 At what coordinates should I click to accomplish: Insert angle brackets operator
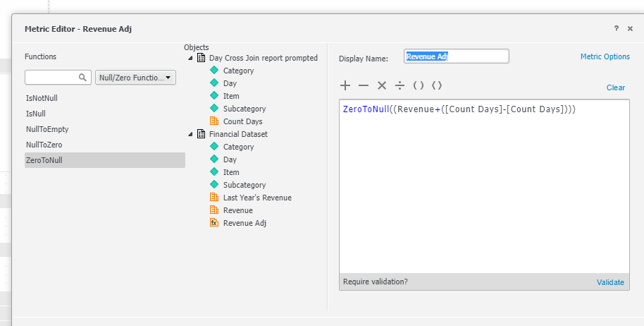point(437,85)
